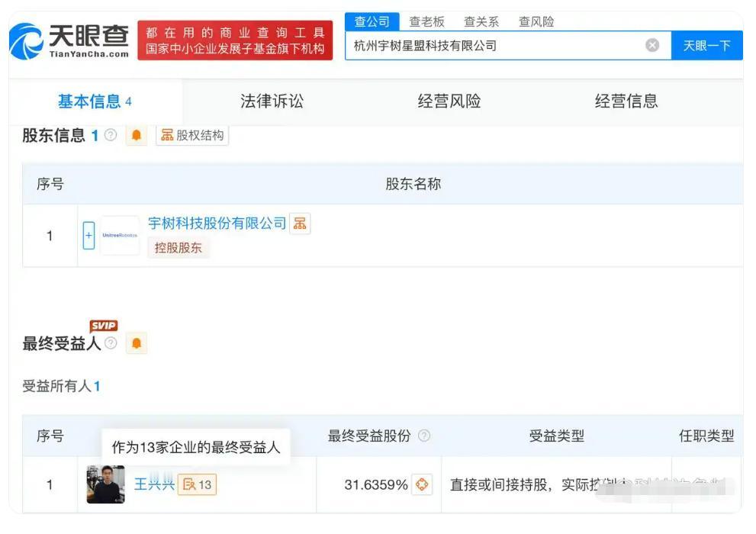Click bell alert icon beside 最终受益人
The height and width of the screenshot is (534, 756).
pyautogui.click(x=137, y=343)
